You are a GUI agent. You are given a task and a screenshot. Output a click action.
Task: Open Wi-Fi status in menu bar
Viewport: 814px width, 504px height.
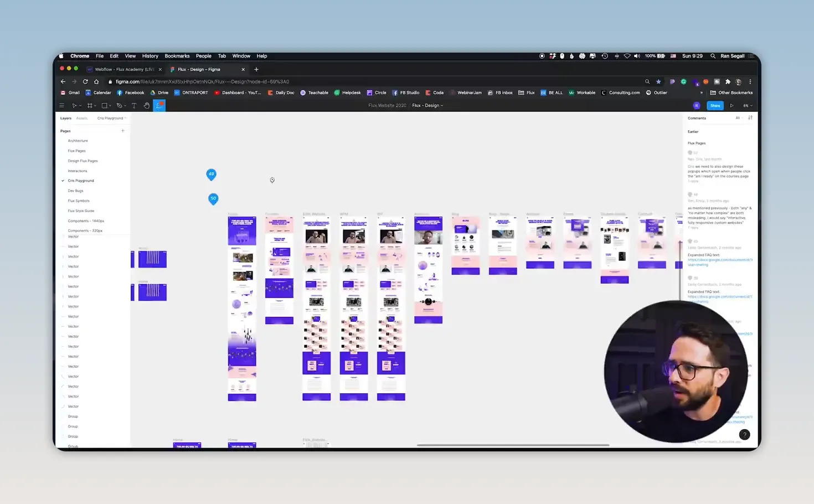coord(627,56)
